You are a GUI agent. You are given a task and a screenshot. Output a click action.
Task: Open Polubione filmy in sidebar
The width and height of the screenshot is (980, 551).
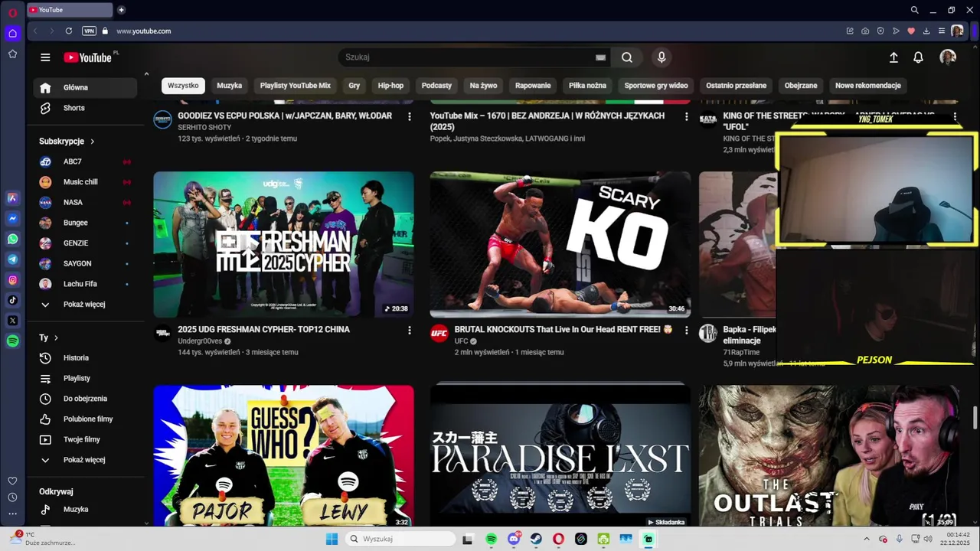(x=85, y=419)
